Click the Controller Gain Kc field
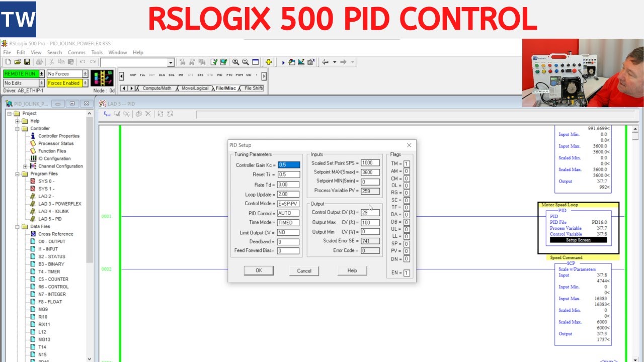 pyautogui.click(x=289, y=165)
